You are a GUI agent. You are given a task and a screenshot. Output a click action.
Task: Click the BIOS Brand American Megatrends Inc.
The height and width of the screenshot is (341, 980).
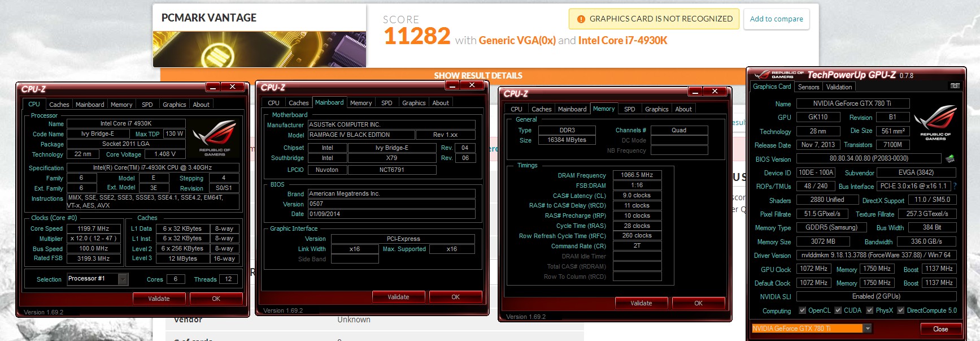click(x=391, y=194)
